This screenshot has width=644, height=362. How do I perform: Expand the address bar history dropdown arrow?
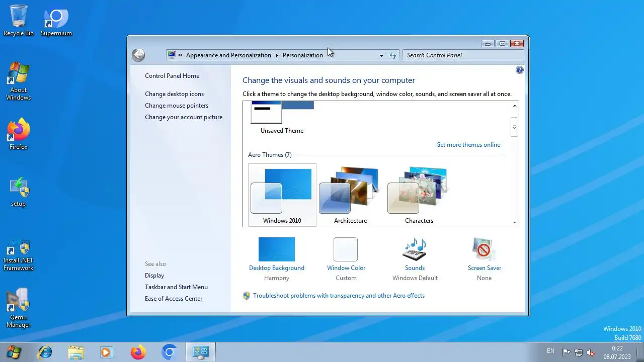pyautogui.click(x=381, y=55)
